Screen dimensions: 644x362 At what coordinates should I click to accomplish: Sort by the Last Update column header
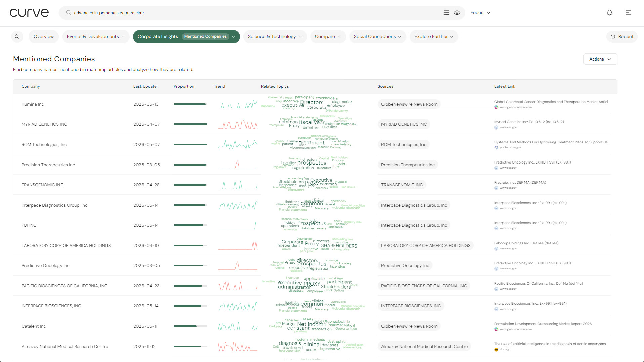(145, 86)
